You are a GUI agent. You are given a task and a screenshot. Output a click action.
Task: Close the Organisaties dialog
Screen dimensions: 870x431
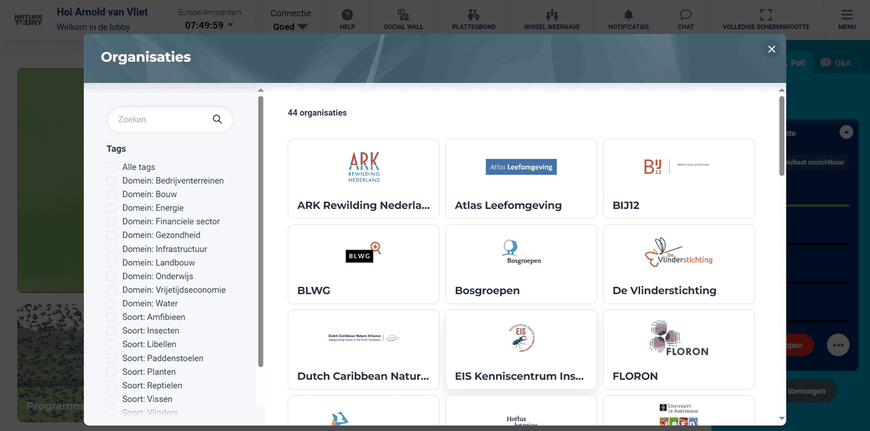(x=771, y=49)
